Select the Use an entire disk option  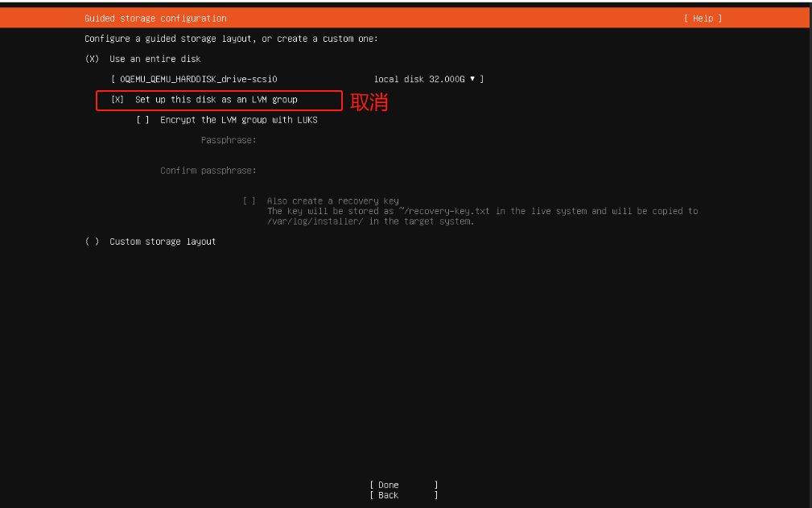(92, 59)
